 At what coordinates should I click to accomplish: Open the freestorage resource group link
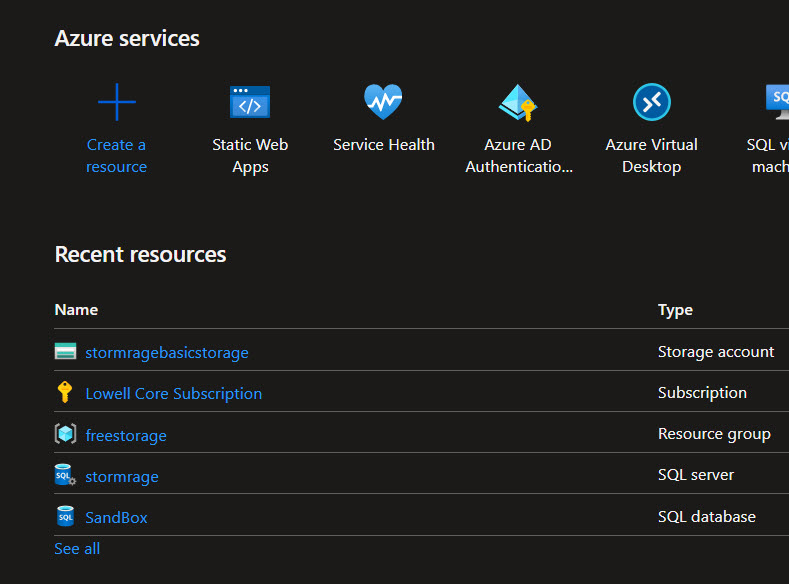coord(126,435)
